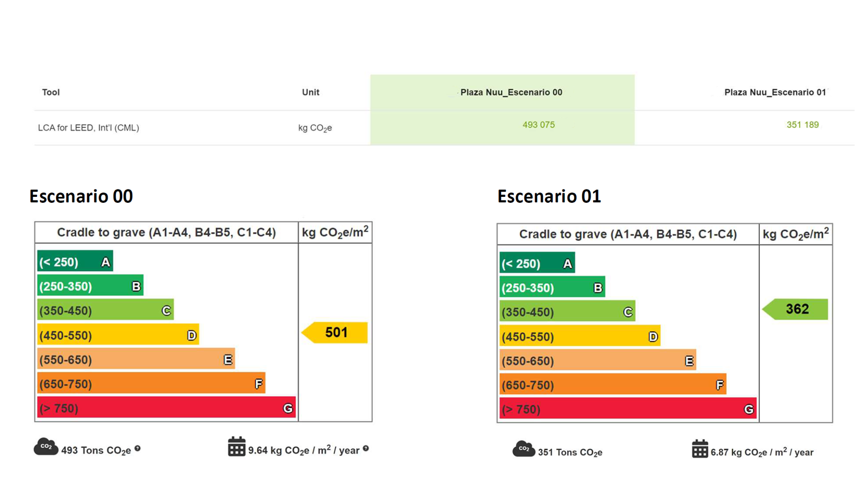Click the LCA for LEED, Int'l (CML) row label
Image resolution: width=868 pixels, height=501 pixels.
pyautogui.click(x=89, y=127)
